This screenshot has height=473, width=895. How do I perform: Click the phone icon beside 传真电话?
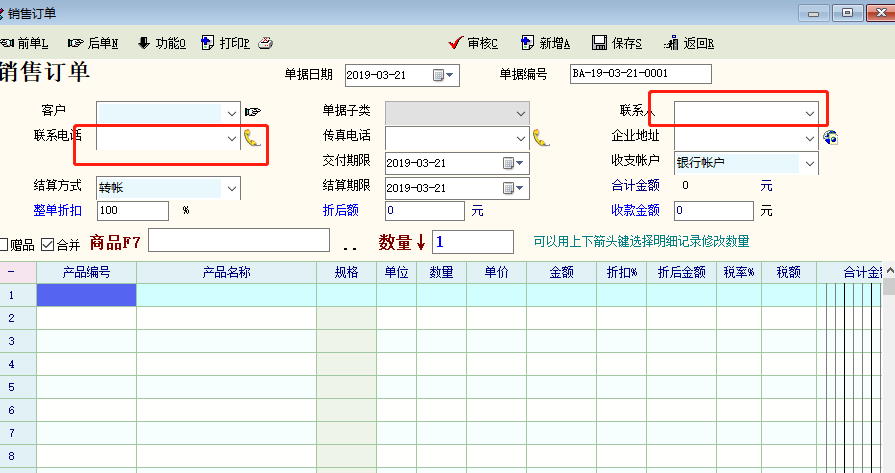tap(541, 138)
